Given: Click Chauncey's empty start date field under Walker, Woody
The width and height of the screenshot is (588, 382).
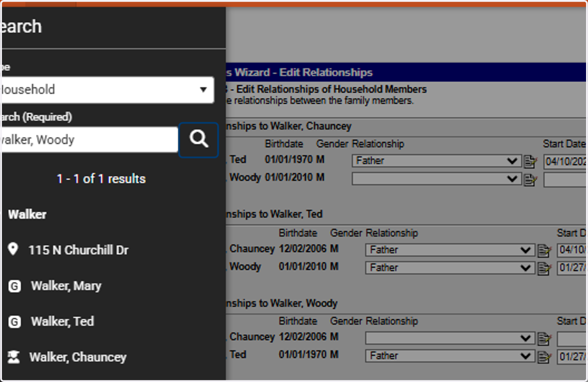Looking at the screenshot, I should [572, 339].
